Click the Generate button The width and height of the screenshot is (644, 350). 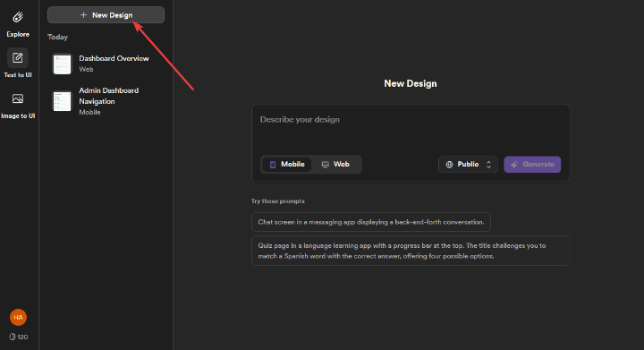(532, 165)
